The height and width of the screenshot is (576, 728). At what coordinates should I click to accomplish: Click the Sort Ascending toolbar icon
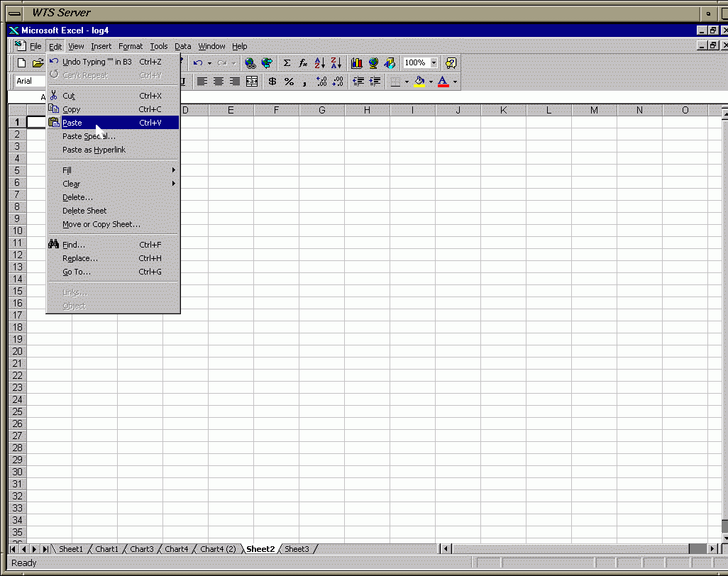(319, 63)
